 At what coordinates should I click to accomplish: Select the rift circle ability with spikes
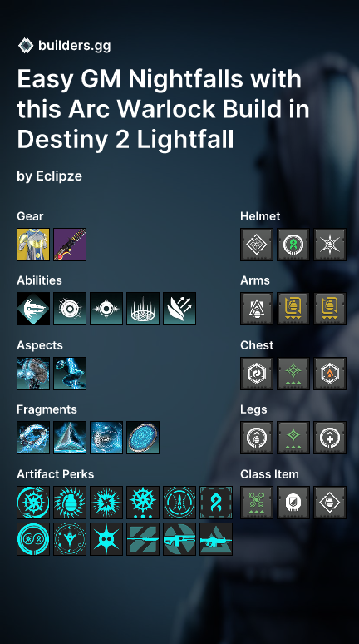[143, 309]
